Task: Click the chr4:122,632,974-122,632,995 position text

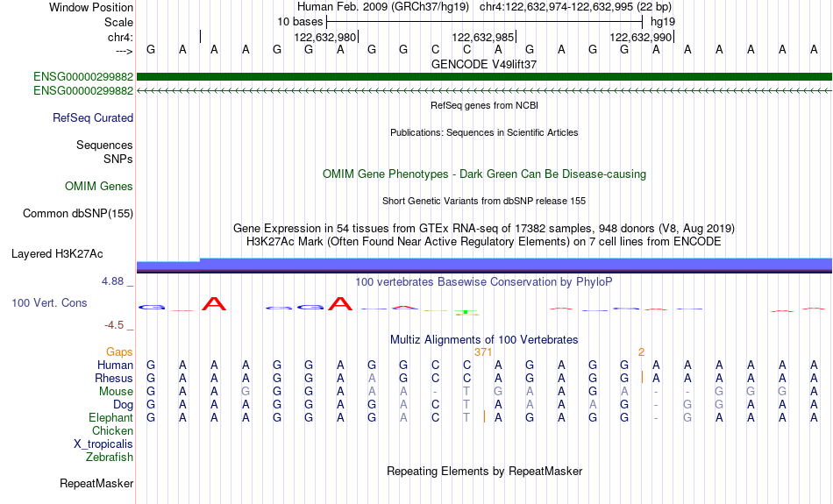Action: click(x=575, y=7)
